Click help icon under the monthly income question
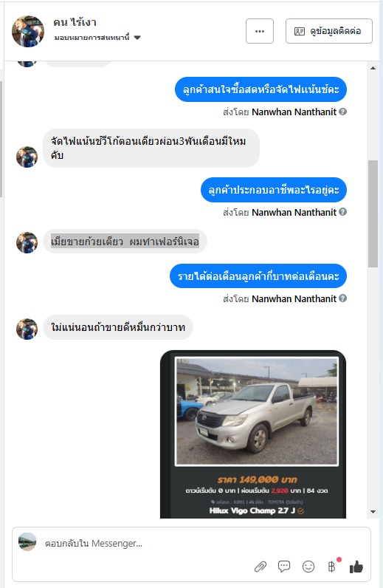383x588 pixels. pyautogui.click(x=342, y=298)
